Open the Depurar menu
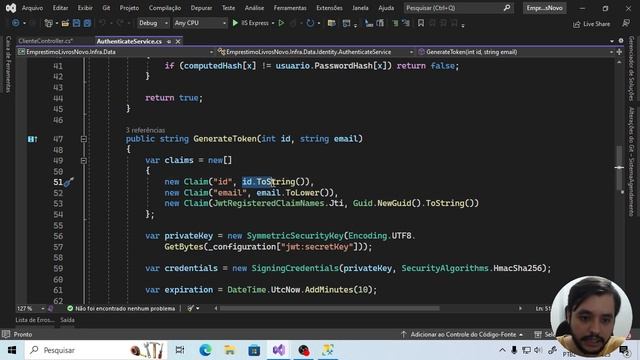 (x=201, y=8)
